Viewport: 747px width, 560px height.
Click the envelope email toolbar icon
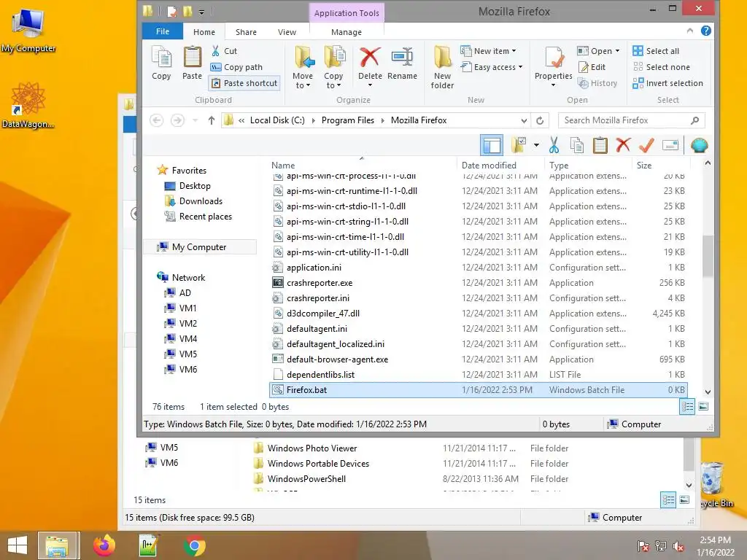(x=670, y=145)
